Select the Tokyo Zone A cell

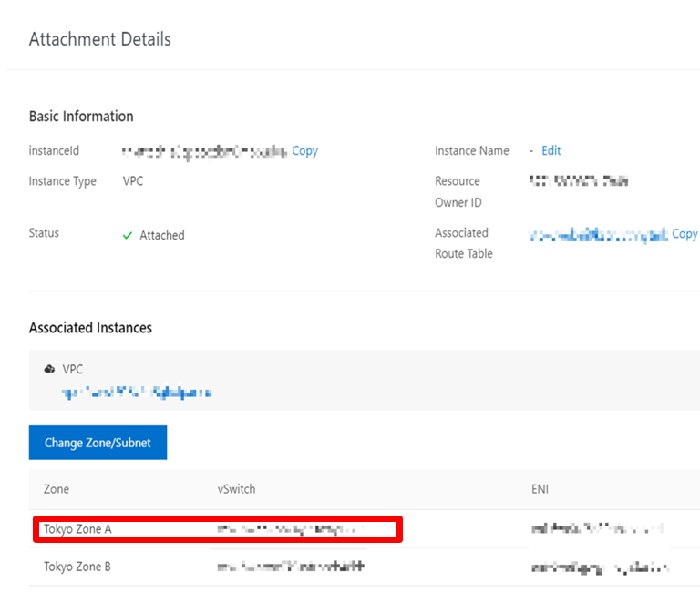77,528
